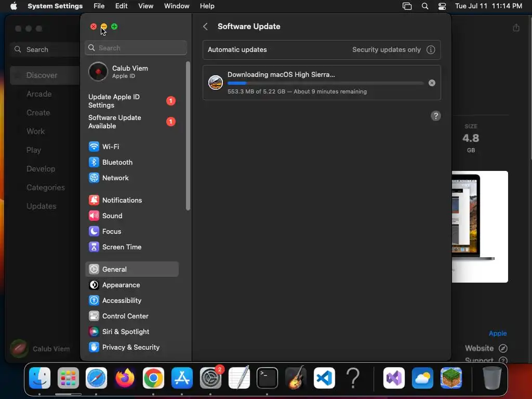The width and height of the screenshot is (532, 399).
Task: Open Spotlight search in menu bar
Action: (x=425, y=6)
